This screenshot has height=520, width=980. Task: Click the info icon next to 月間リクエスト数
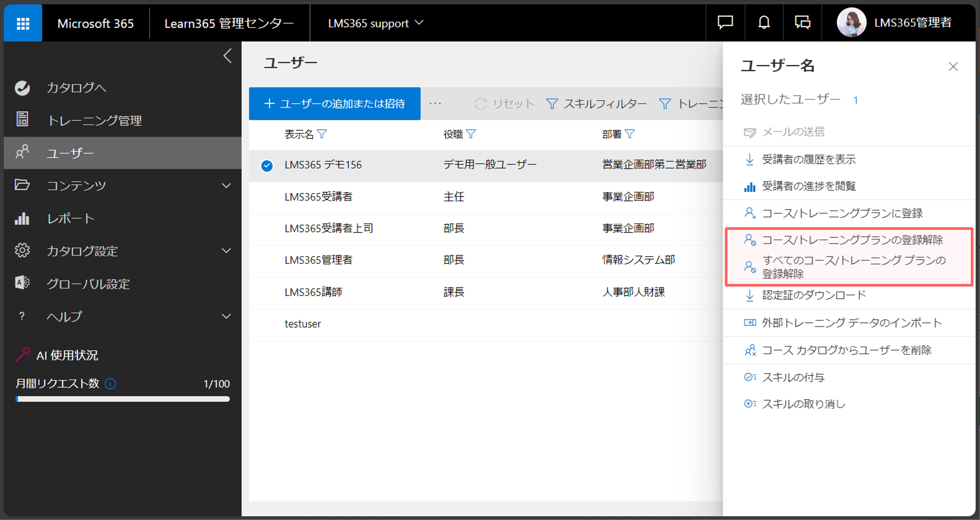click(x=110, y=384)
